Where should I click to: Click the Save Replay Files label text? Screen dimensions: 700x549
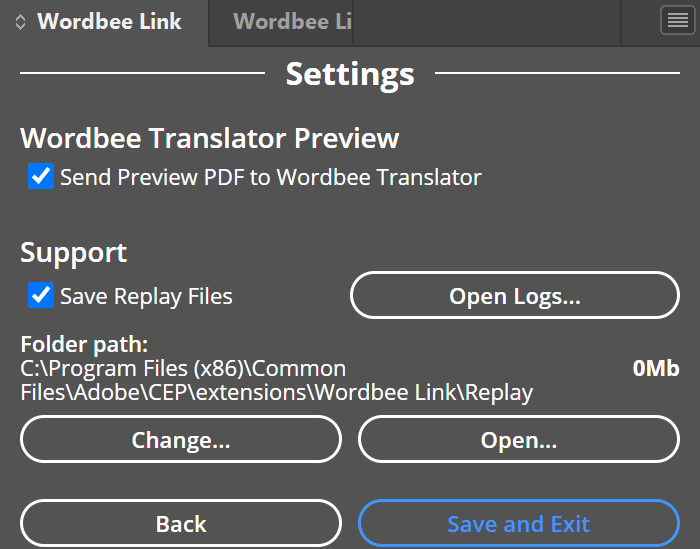coord(146,296)
